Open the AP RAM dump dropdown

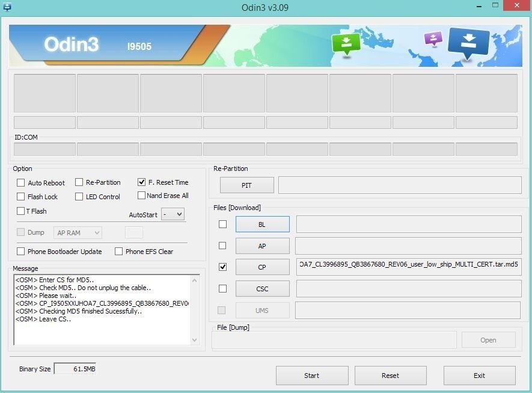(x=78, y=233)
